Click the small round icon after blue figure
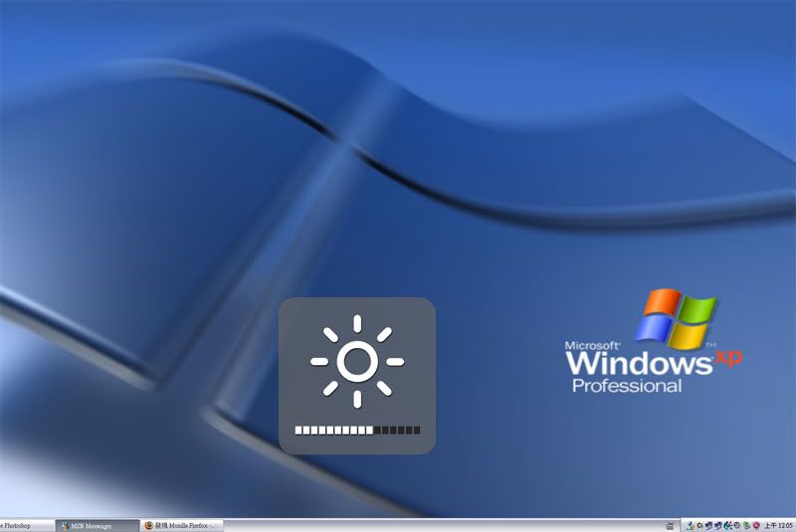 [x=699, y=525]
